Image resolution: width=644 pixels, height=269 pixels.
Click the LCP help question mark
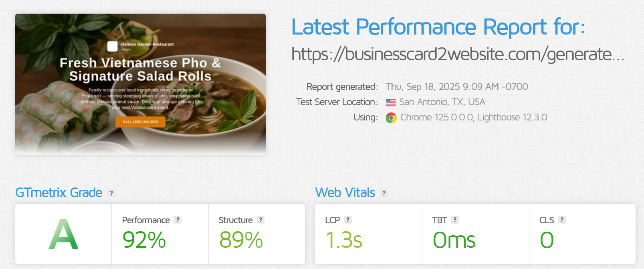coord(348,220)
